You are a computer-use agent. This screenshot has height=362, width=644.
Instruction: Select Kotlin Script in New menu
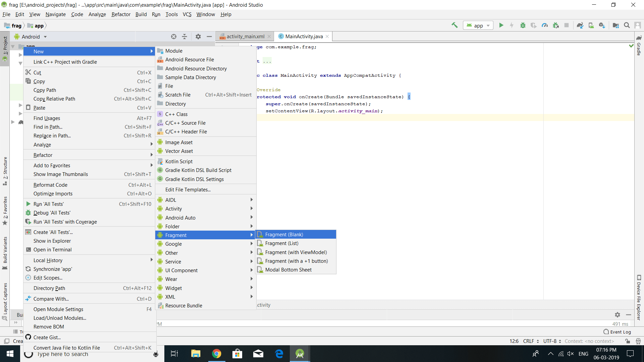(x=205, y=161)
